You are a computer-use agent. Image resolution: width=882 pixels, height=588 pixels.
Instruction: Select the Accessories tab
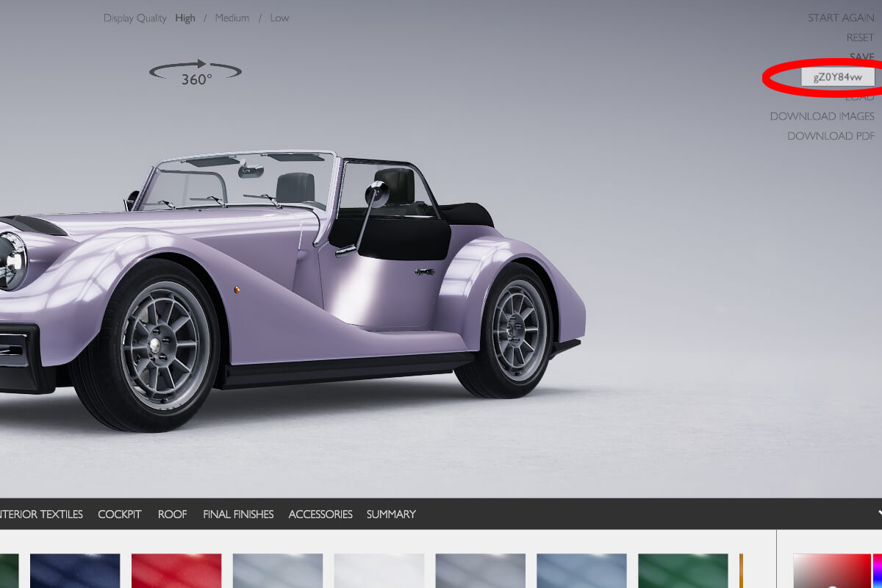click(320, 514)
